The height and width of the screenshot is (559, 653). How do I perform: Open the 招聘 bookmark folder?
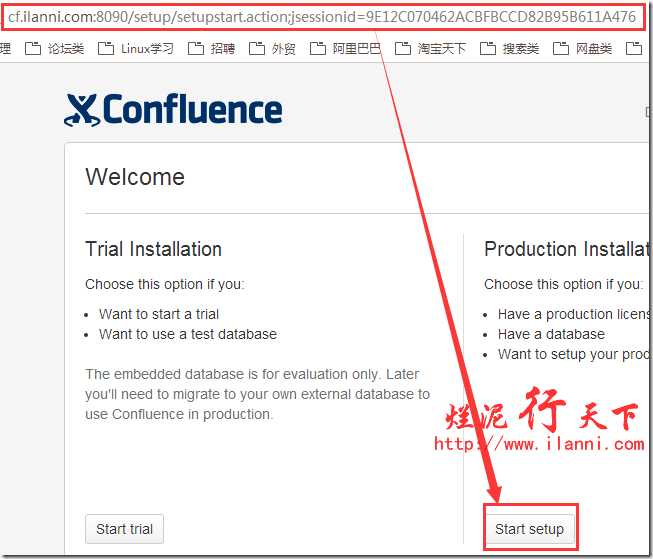pyautogui.click(x=212, y=49)
